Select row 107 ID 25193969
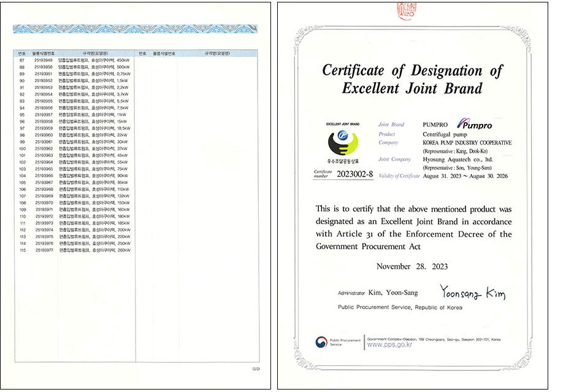 44,196
